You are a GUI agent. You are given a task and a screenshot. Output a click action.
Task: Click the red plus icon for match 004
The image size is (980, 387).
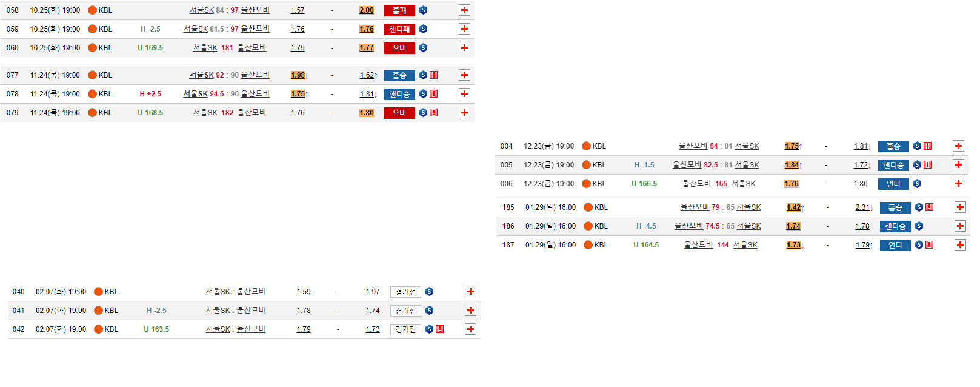(x=958, y=146)
